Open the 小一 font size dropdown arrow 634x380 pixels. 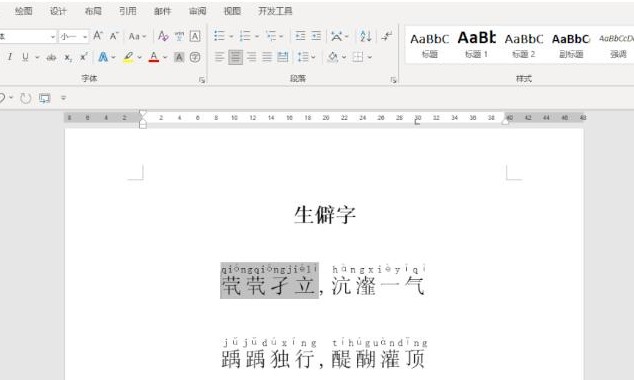coord(85,37)
